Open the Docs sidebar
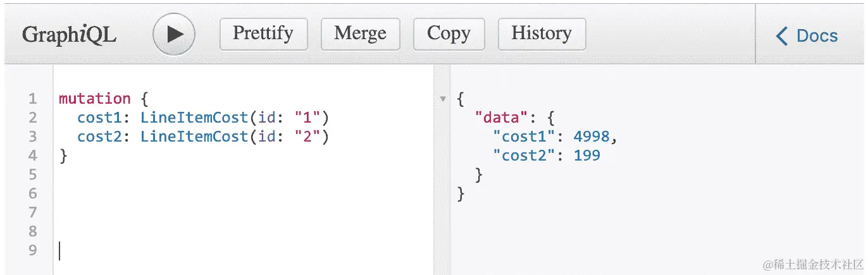Image resolution: width=868 pixels, height=275 pixels. coord(807,36)
